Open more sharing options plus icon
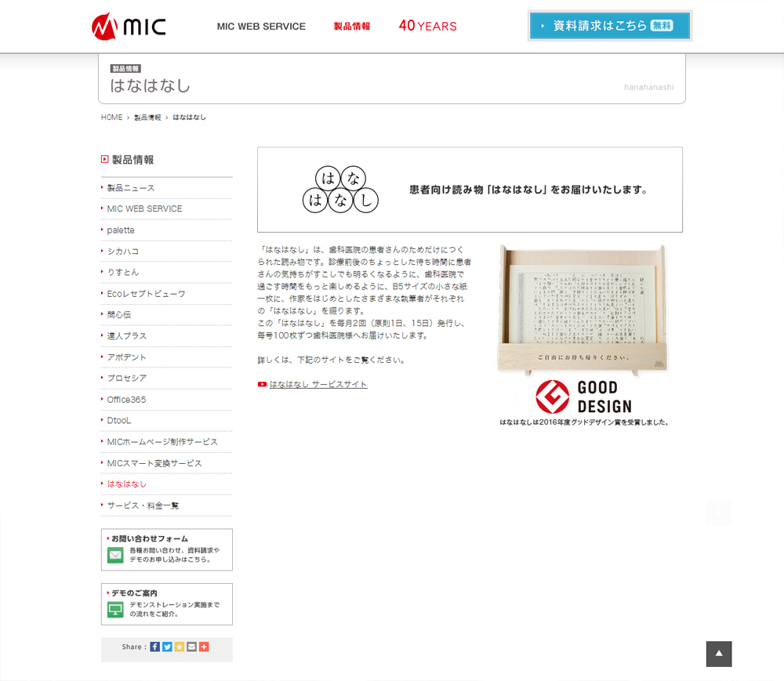 tap(204, 647)
